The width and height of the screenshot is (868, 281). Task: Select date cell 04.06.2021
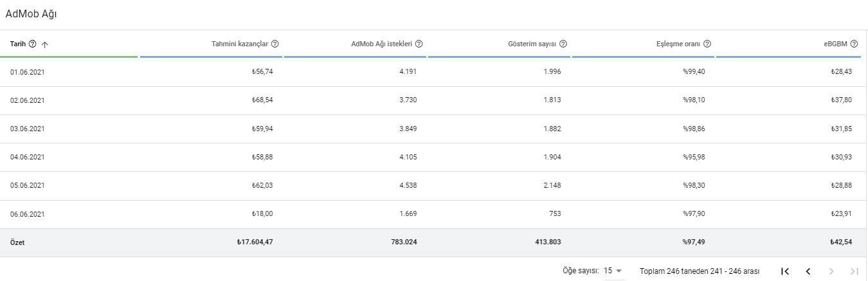[27, 157]
